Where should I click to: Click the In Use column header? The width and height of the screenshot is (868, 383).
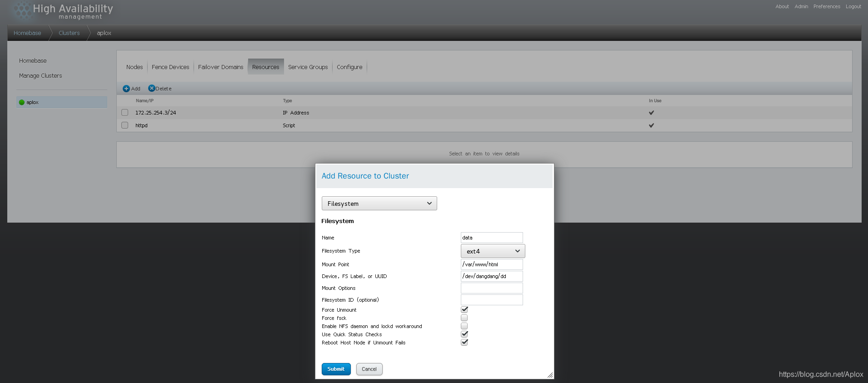click(x=655, y=101)
